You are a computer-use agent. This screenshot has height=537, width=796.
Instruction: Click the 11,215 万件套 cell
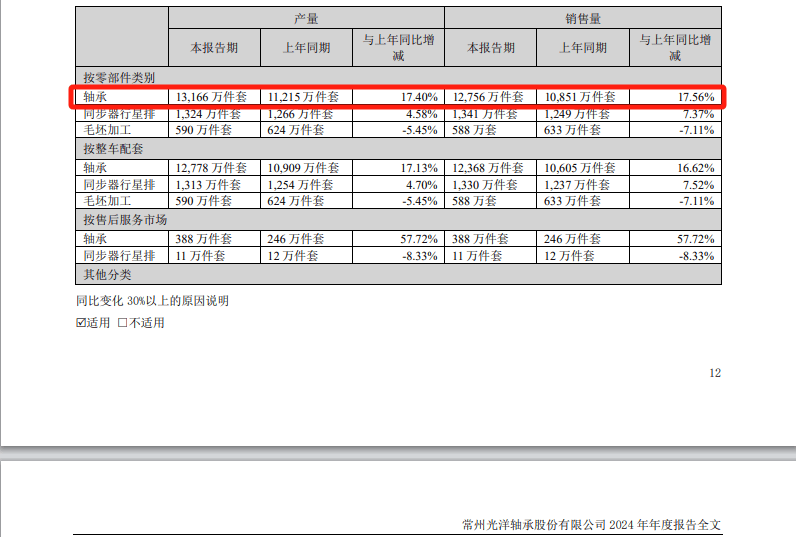pos(304,97)
